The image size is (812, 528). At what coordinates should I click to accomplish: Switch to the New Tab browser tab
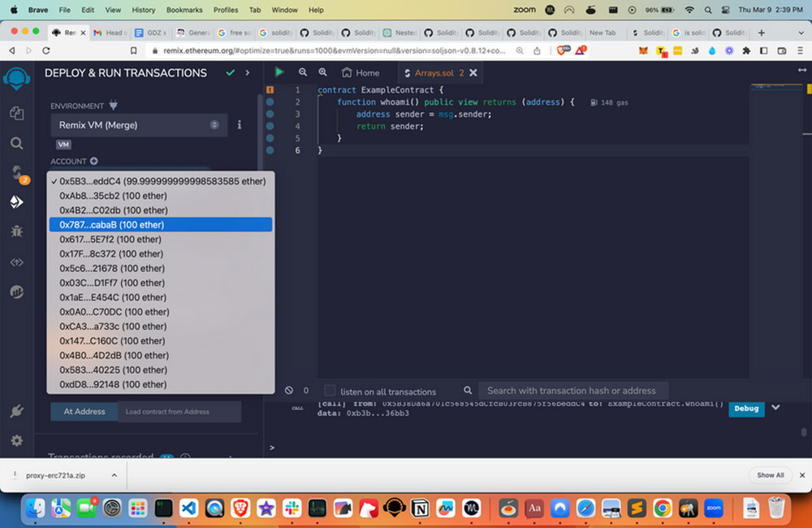(x=603, y=32)
